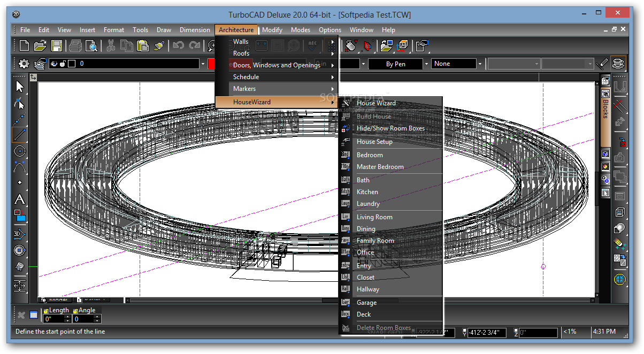
Task: Click the pencil draw icon near teacup
Action: click(603, 64)
